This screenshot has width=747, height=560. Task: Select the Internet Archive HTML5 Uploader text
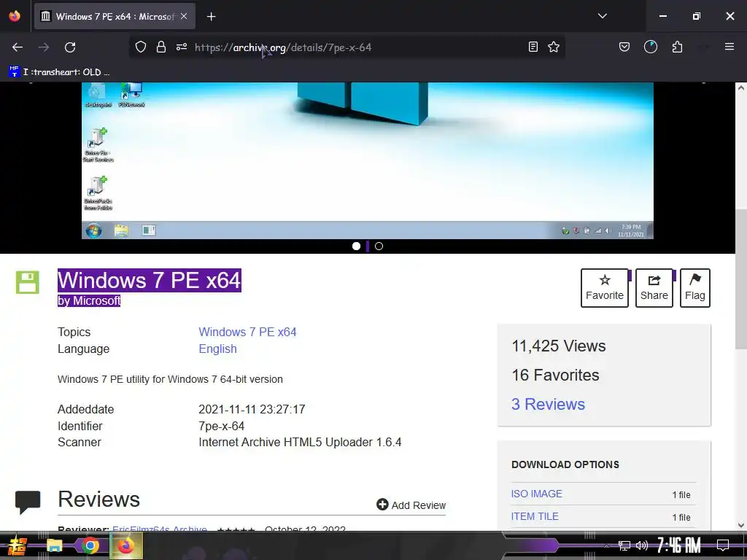300,442
